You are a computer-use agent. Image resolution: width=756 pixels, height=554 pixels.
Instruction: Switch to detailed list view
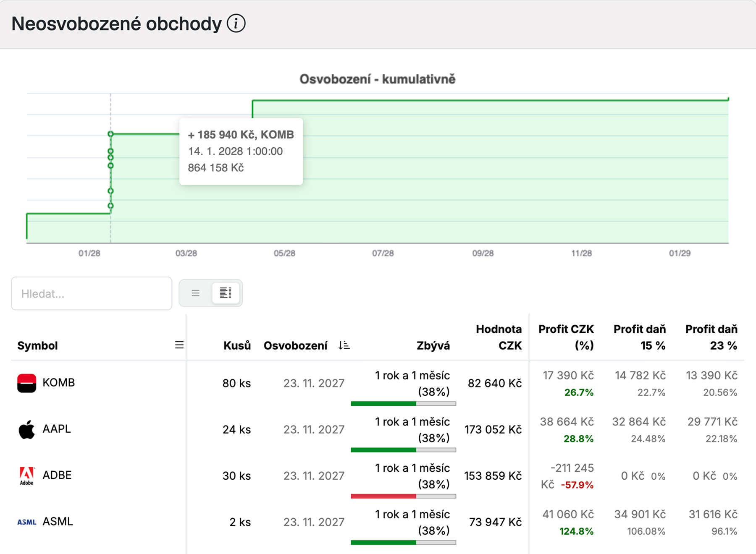point(226,293)
